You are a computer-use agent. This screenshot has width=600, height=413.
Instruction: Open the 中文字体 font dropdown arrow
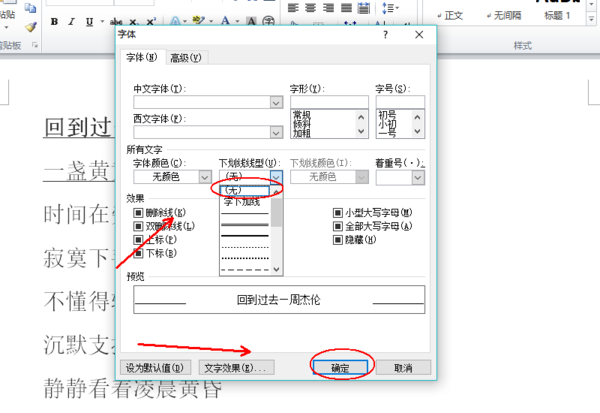click(276, 103)
